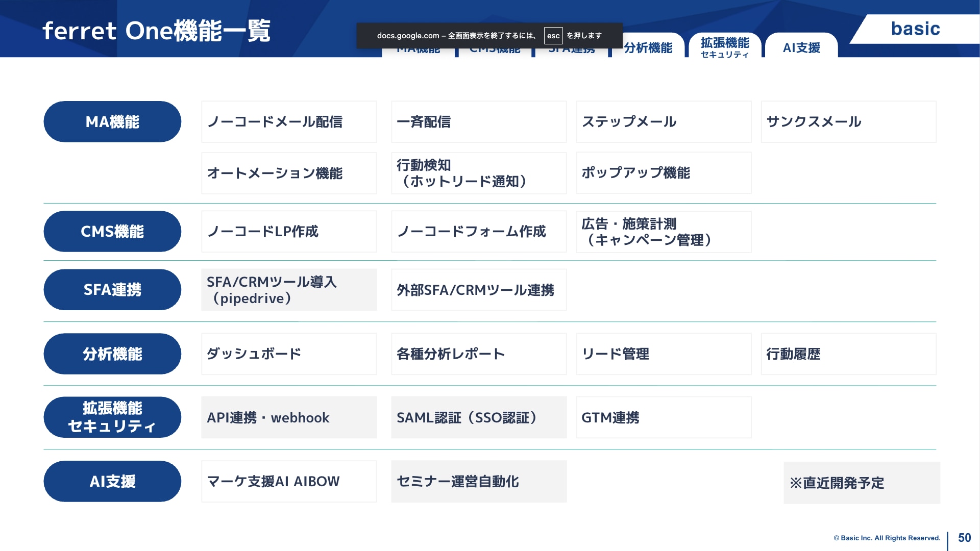The image size is (980, 551).
Task: Click the MA機能 category pill
Action: click(x=112, y=122)
